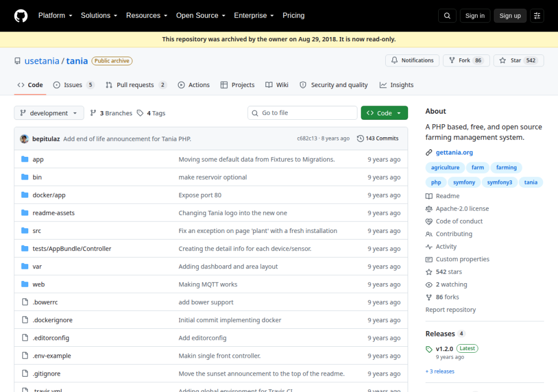Open the Custom properties link
The height and width of the screenshot is (392, 558).
pos(462,259)
